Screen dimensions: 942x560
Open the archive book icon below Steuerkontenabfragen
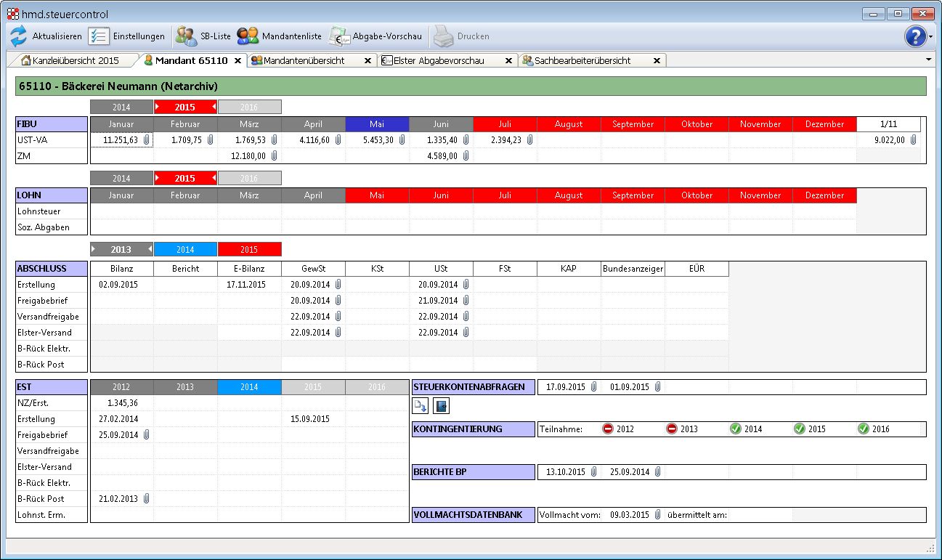[x=441, y=406]
